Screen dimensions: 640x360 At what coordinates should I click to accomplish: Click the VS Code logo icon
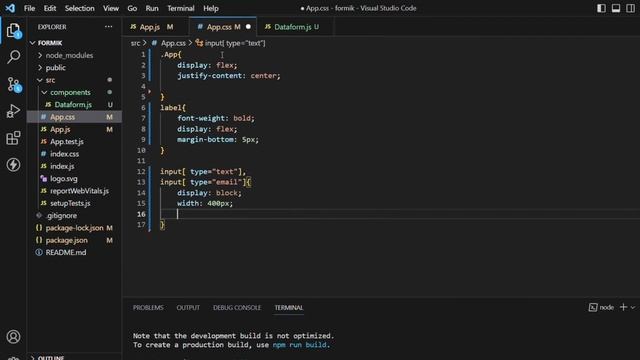coord(10,8)
